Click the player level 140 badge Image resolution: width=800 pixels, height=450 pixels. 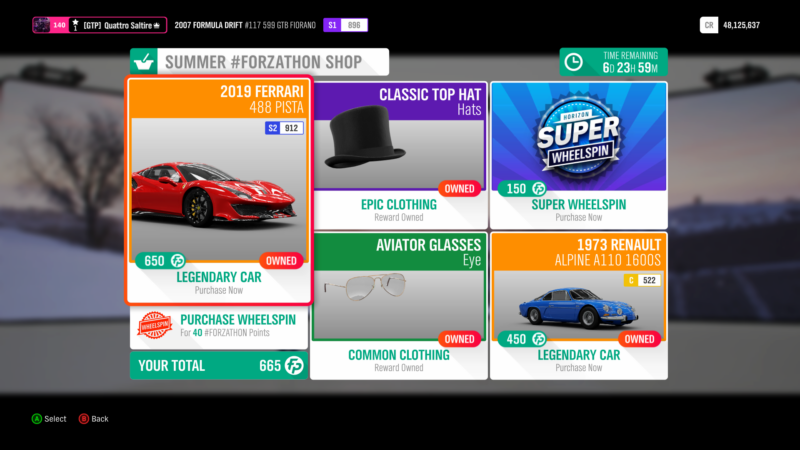[x=60, y=25]
